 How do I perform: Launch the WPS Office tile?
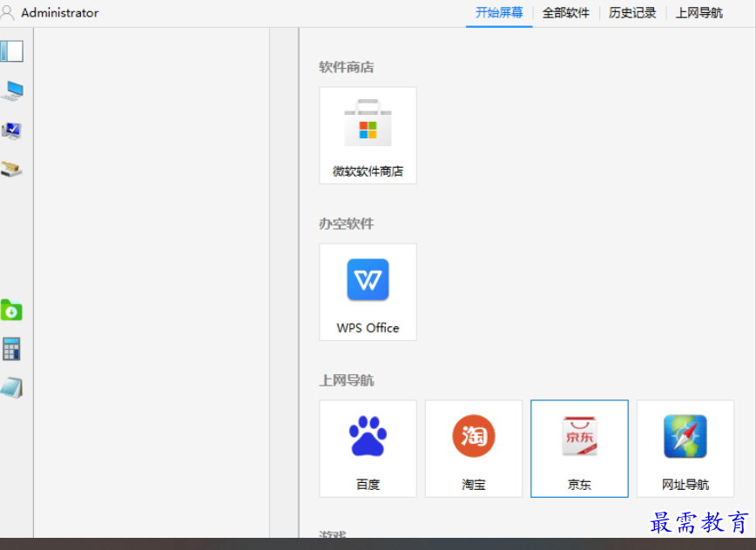tap(368, 292)
